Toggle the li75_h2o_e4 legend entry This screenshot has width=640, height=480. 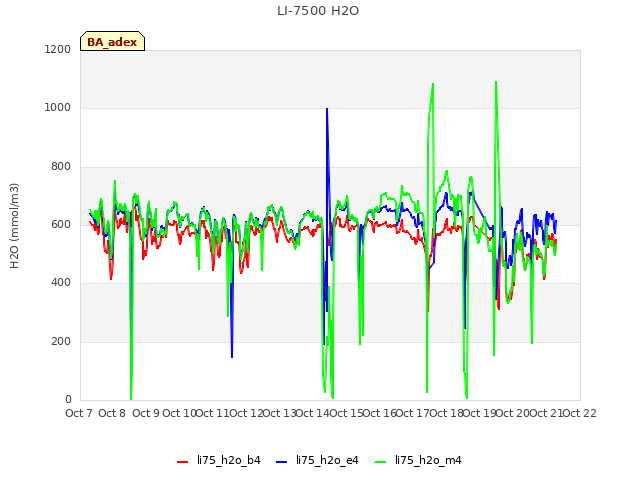318,460
